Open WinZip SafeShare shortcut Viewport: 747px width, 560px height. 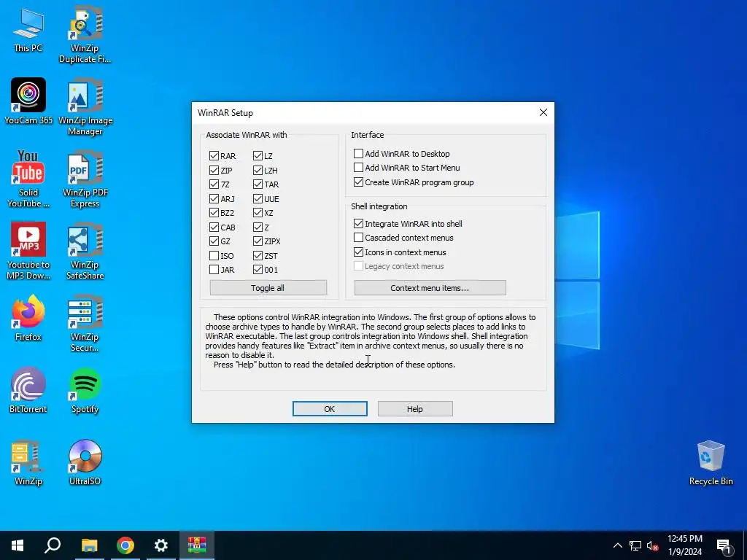tap(85, 251)
